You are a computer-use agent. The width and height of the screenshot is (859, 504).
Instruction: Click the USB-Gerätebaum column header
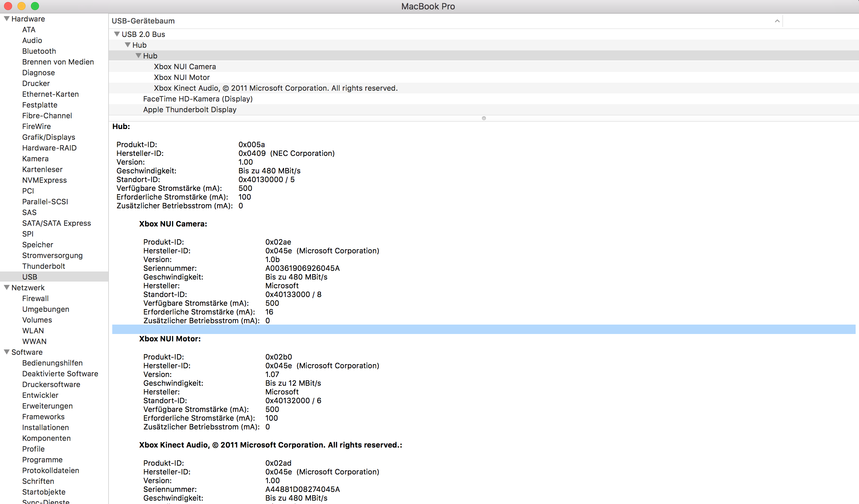446,21
